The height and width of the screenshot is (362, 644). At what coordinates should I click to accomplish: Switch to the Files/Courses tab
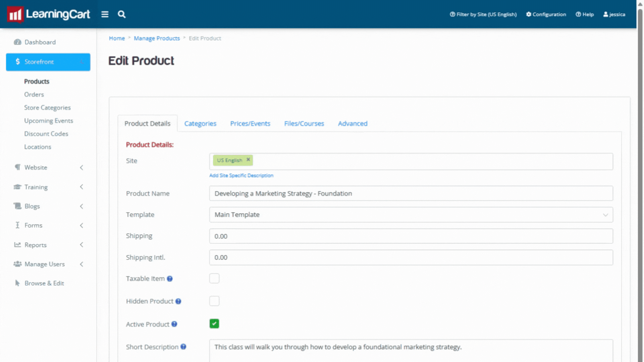304,124
